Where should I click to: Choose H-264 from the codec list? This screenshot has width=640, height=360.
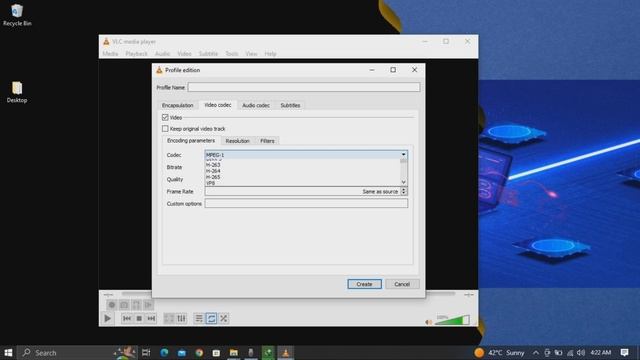213,171
